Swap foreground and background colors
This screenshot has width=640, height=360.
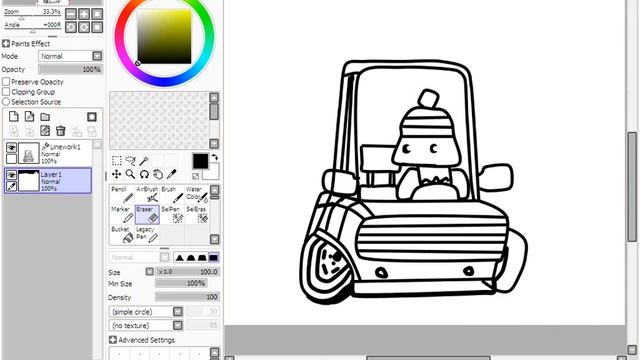(x=215, y=157)
